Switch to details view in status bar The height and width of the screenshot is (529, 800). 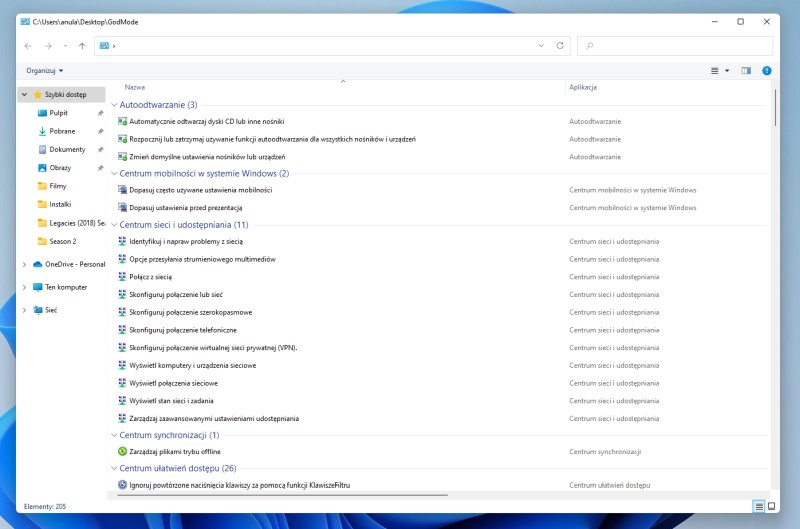tap(758, 507)
